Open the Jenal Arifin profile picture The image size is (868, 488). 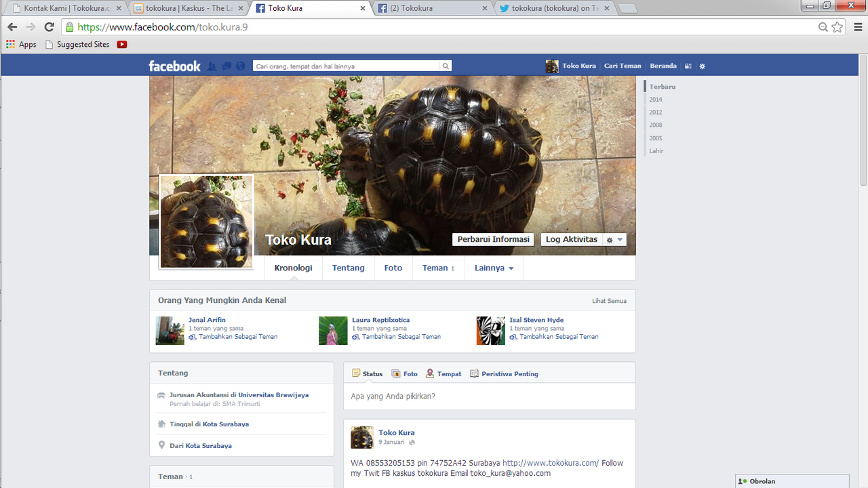(x=170, y=331)
